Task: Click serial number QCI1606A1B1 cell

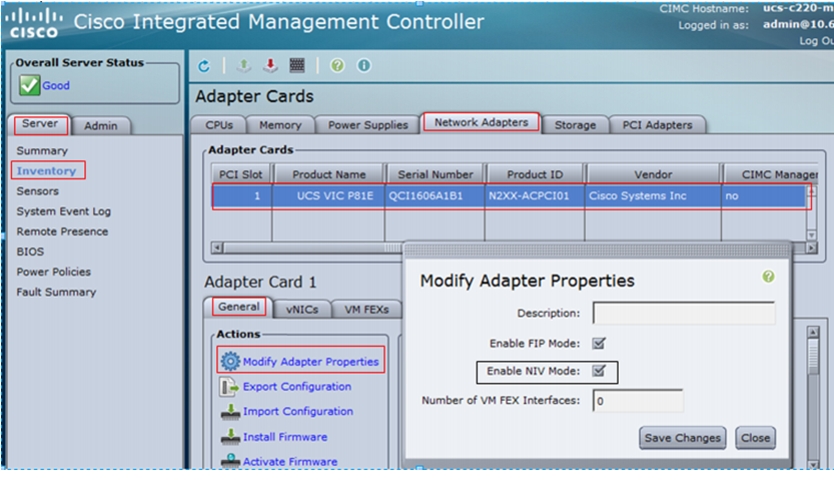Action: pos(435,196)
